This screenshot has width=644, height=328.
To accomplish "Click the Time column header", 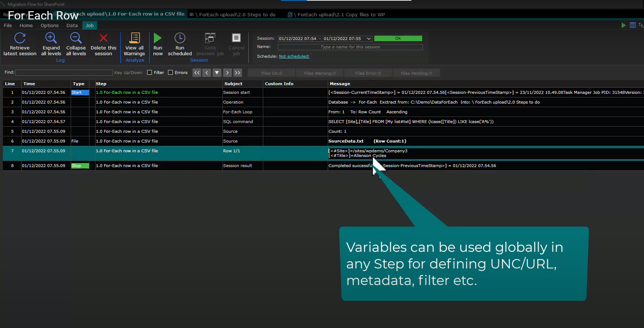I will [x=46, y=84].
